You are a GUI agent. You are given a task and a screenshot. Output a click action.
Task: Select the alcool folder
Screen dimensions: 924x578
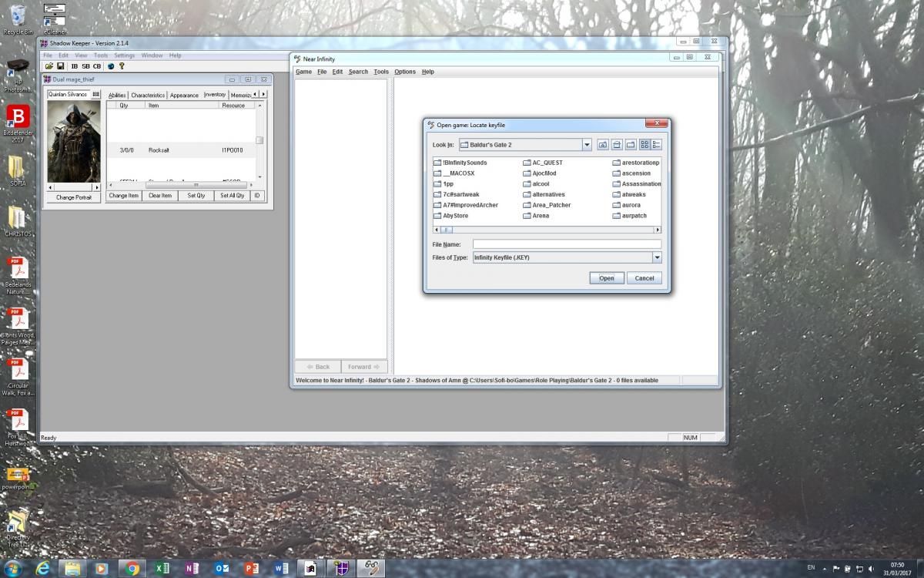point(537,184)
